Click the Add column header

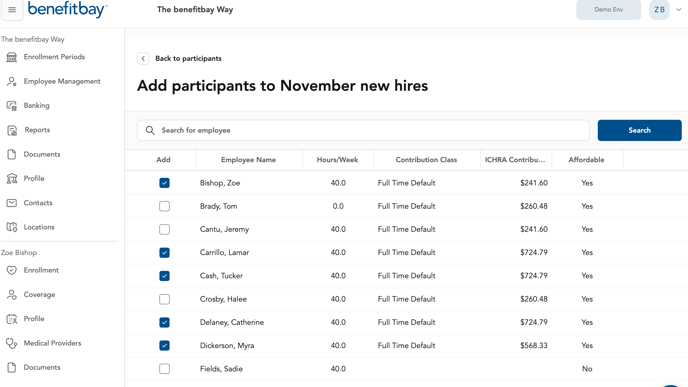point(163,160)
